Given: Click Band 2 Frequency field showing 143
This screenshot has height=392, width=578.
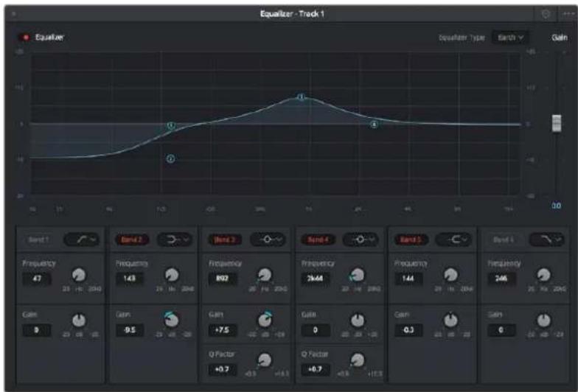Looking at the screenshot, I should click(x=130, y=279).
